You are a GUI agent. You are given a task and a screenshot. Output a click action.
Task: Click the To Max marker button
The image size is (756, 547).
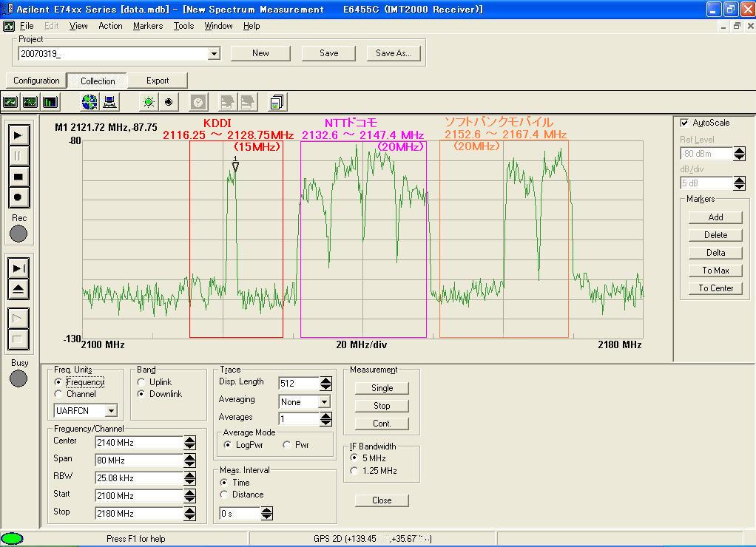715,271
